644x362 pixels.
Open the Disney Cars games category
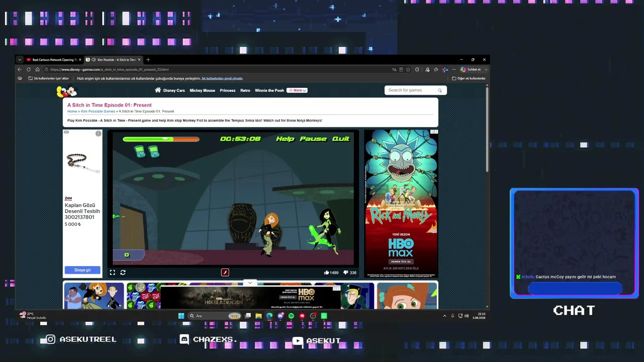[174, 90]
